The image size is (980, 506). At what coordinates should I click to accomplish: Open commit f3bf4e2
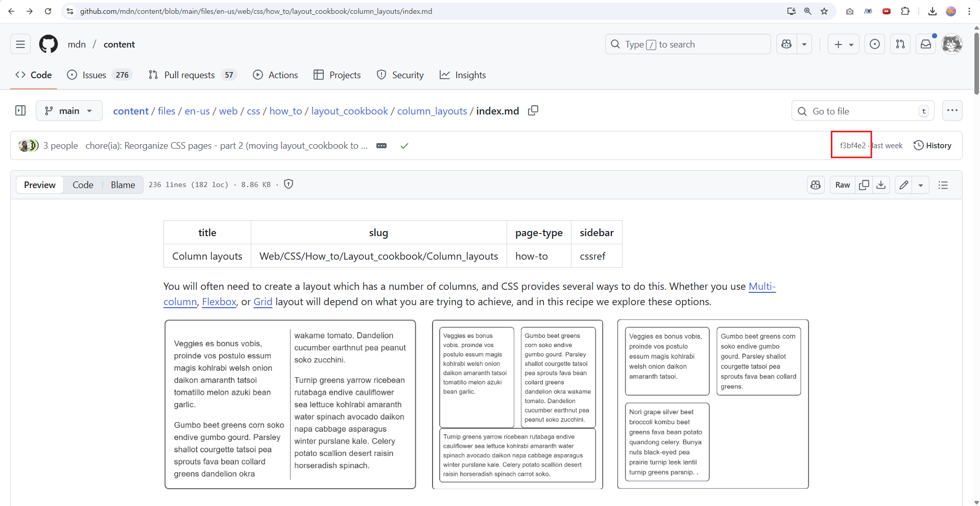(853, 146)
